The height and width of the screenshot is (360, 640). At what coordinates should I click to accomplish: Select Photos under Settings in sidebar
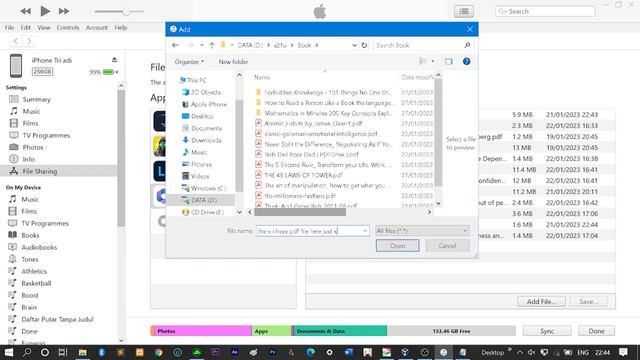coord(33,147)
